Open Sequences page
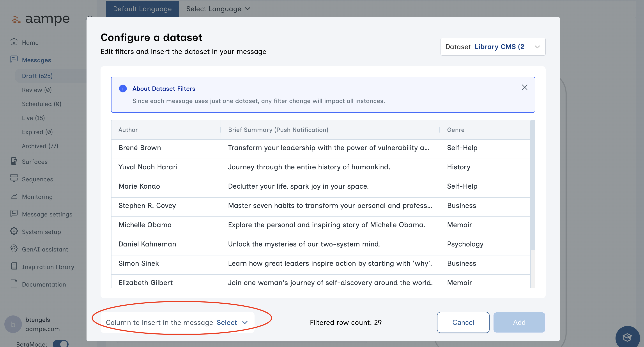The width and height of the screenshot is (644, 347). tap(37, 179)
